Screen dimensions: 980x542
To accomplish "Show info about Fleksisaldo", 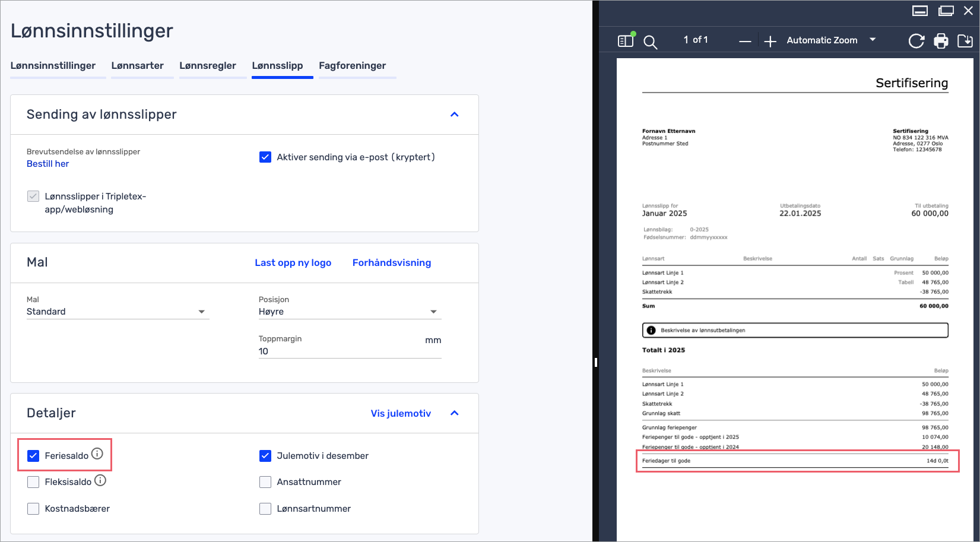I will point(100,480).
